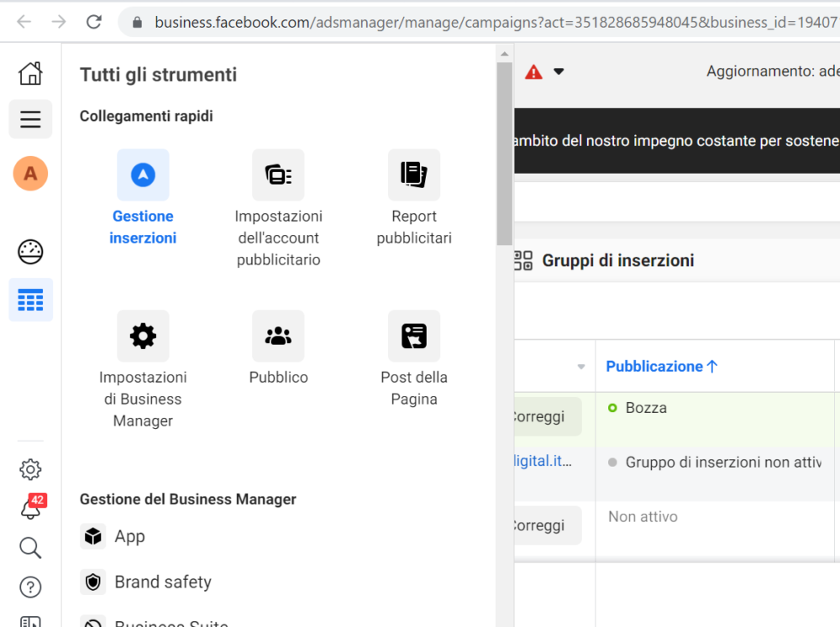Open Impostazioni dell'account pubblicitario icon
Image resolution: width=840 pixels, height=627 pixels.
(x=279, y=175)
